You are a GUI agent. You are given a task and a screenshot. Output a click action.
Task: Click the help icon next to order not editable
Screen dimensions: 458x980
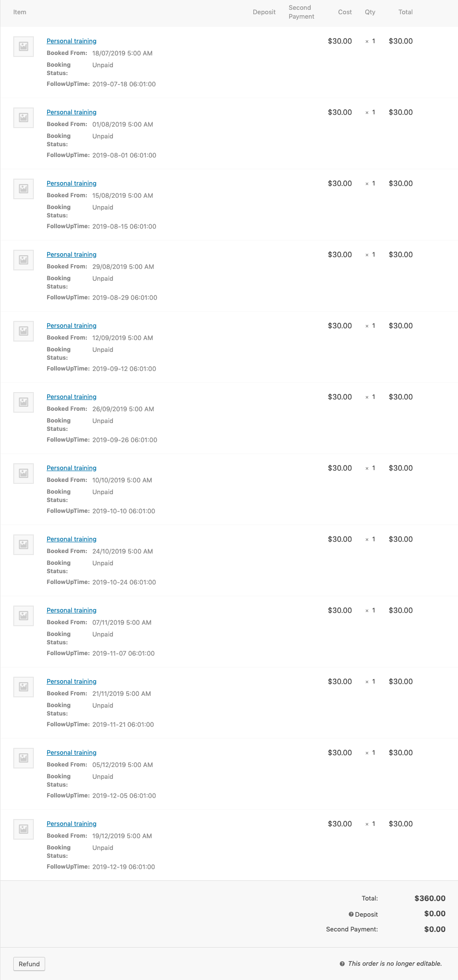[342, 964]
